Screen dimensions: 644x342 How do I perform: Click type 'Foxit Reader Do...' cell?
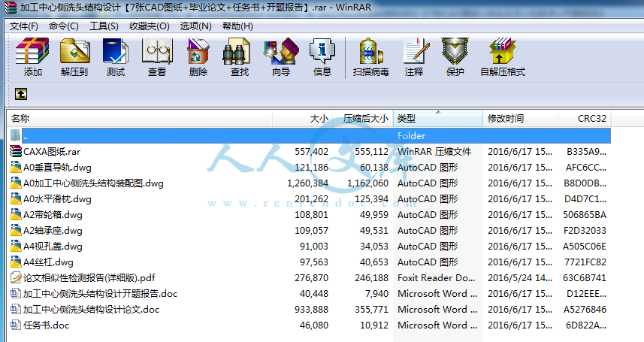[436, 278]
